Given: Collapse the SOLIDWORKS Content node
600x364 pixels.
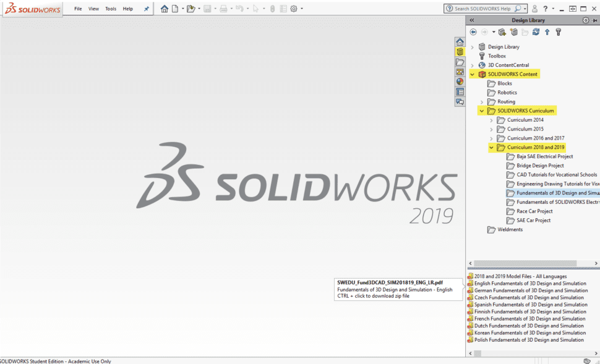Looking at the screenshot, I should [x=472, y=75].
